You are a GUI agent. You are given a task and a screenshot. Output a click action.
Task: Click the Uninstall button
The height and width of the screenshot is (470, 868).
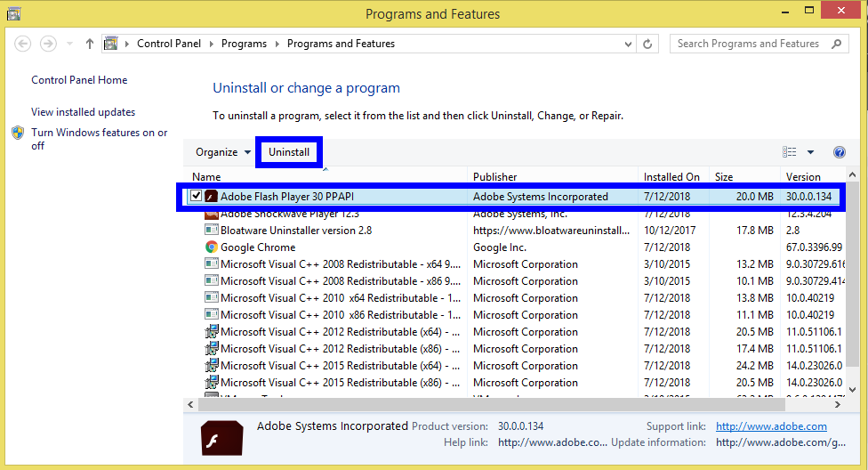tap(289, 152)
